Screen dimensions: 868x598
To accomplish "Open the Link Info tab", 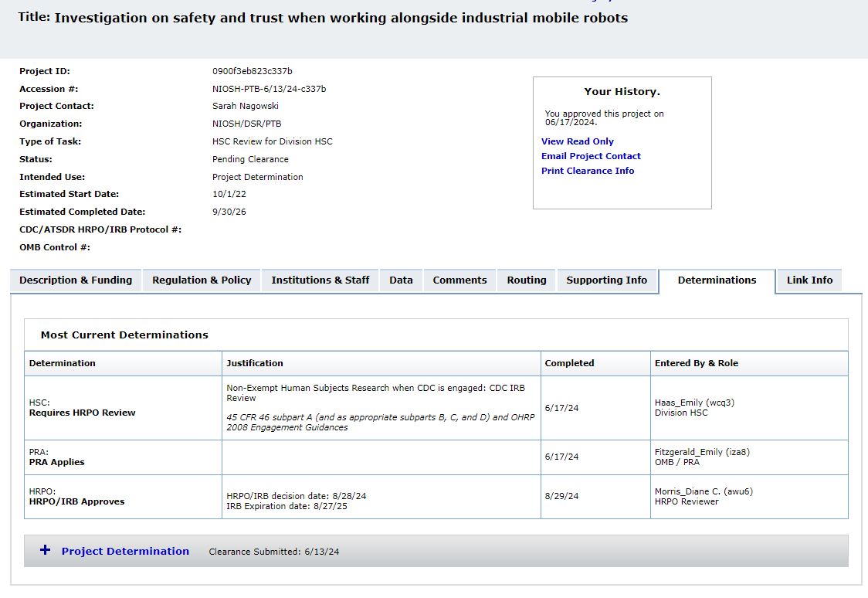I will click(x=809, y=280).
